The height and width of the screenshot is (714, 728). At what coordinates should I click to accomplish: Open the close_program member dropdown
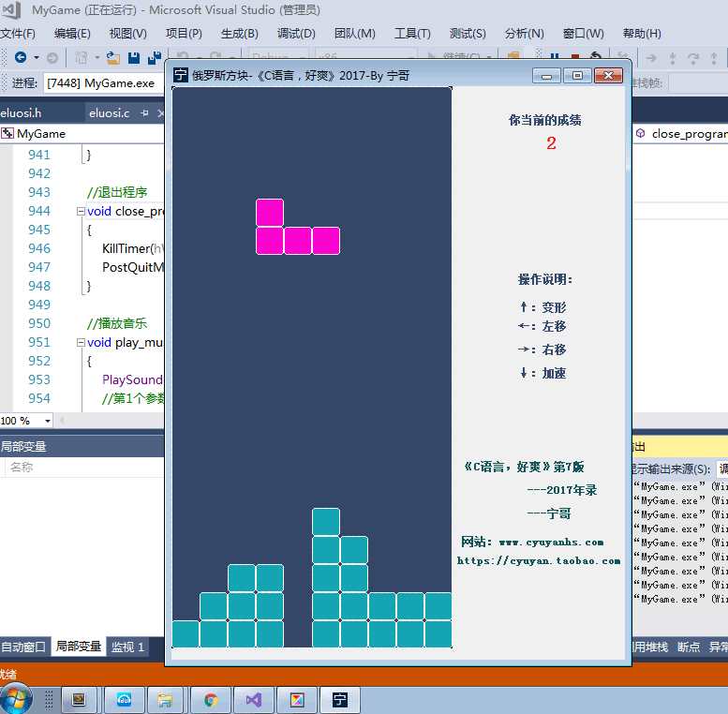click(680, 134)
